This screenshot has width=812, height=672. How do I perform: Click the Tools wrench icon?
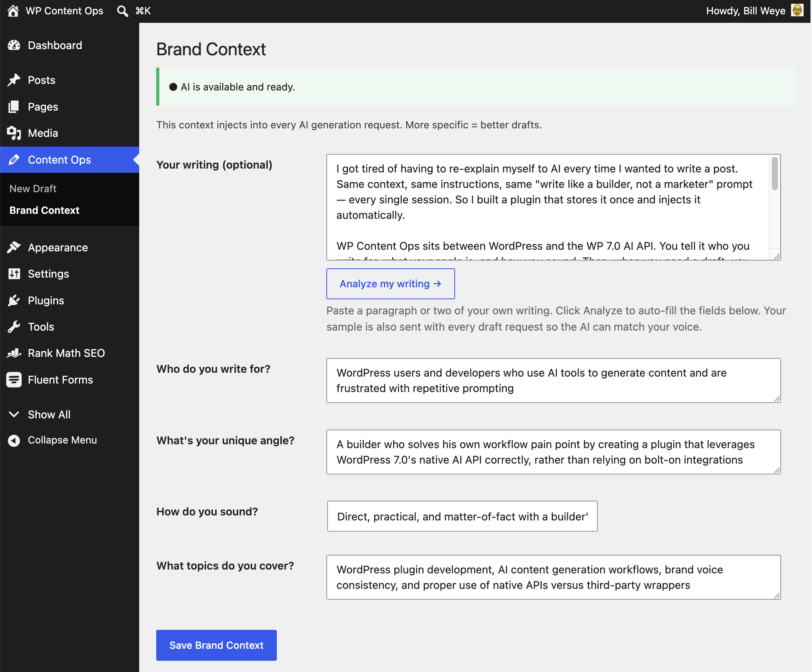(x=14, y=327)
